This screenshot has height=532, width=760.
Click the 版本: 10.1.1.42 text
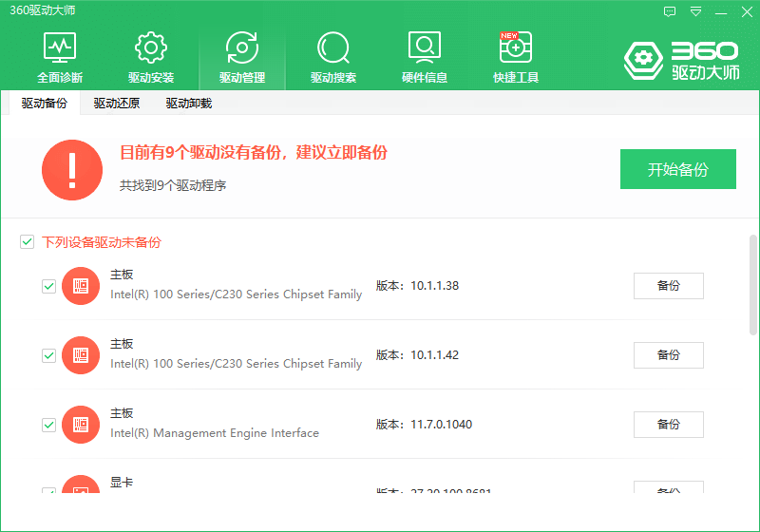[x=417, y=355]
